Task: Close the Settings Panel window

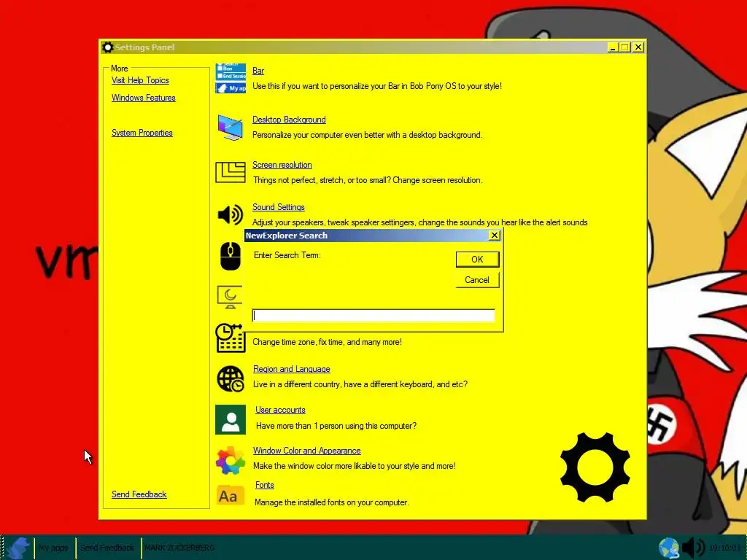Action: (x=638, y=47)
